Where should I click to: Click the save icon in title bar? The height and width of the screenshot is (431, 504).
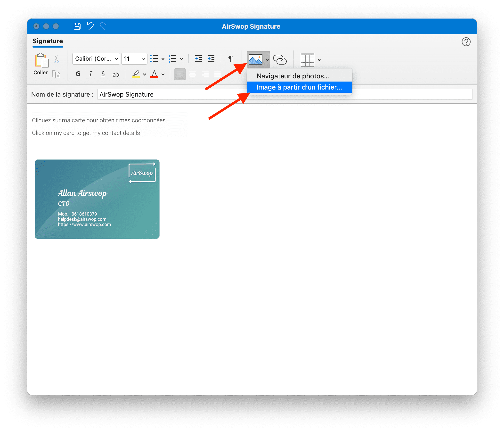(77, 26)
